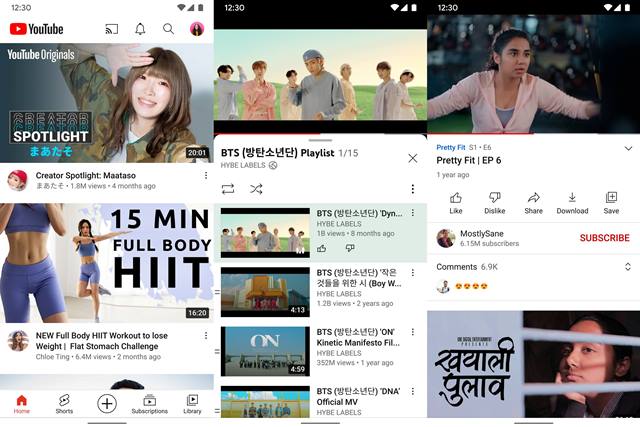Save Pretty Fit video to playlist
The width and height of the screenshot is (640, 427).
tap(611, 203)
